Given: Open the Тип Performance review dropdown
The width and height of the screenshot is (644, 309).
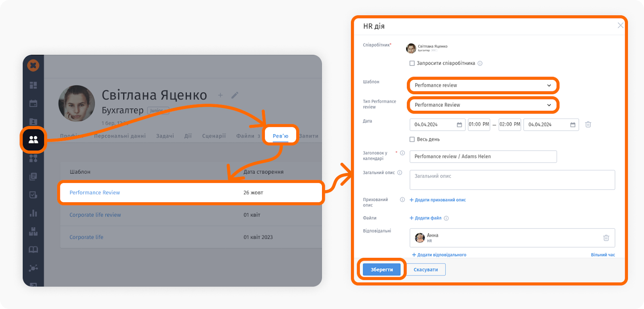Looking at the screenshot, I should [483, 105].
